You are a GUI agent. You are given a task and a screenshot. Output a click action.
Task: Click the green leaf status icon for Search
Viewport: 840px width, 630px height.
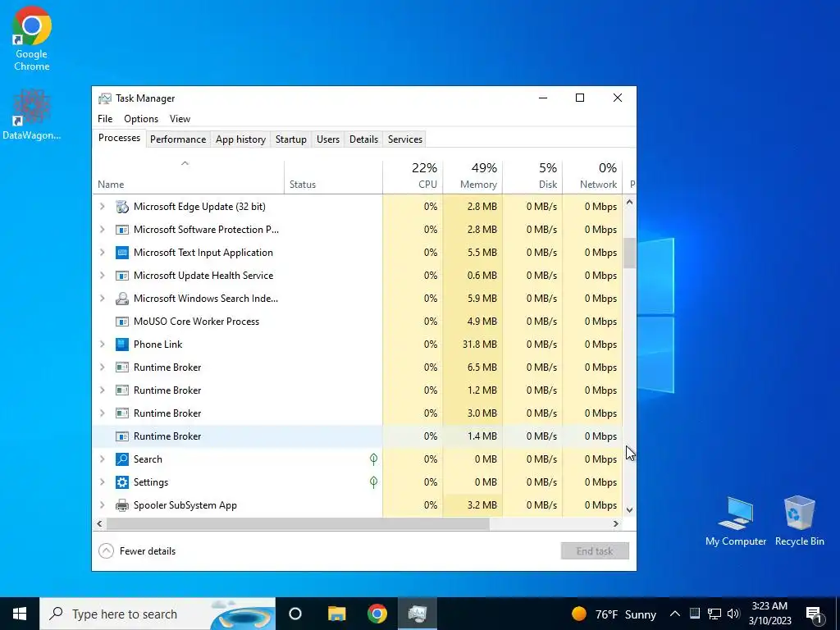(373, 459)
